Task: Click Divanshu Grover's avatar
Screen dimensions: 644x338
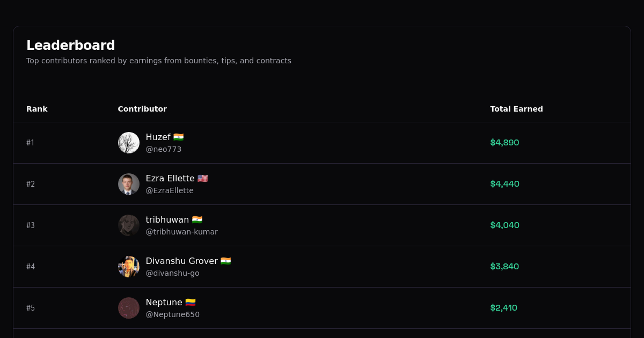Action: pyautogui.click(x=129, y=267)
